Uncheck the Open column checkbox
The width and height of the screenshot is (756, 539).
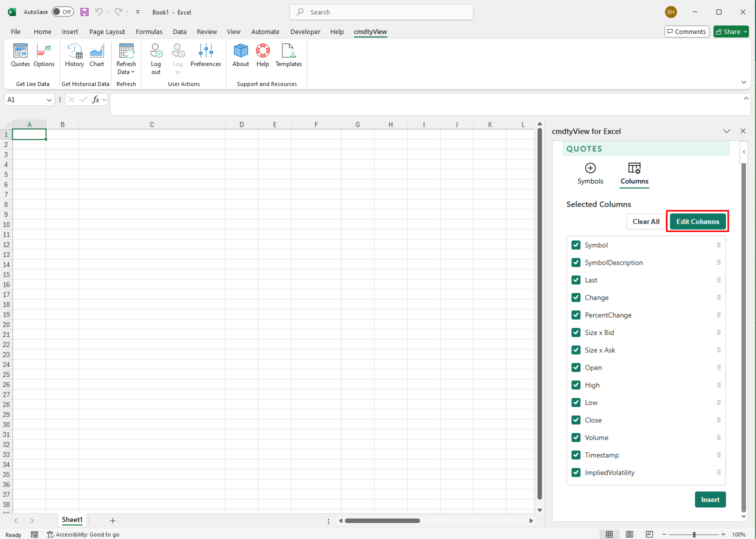point(576,367)
